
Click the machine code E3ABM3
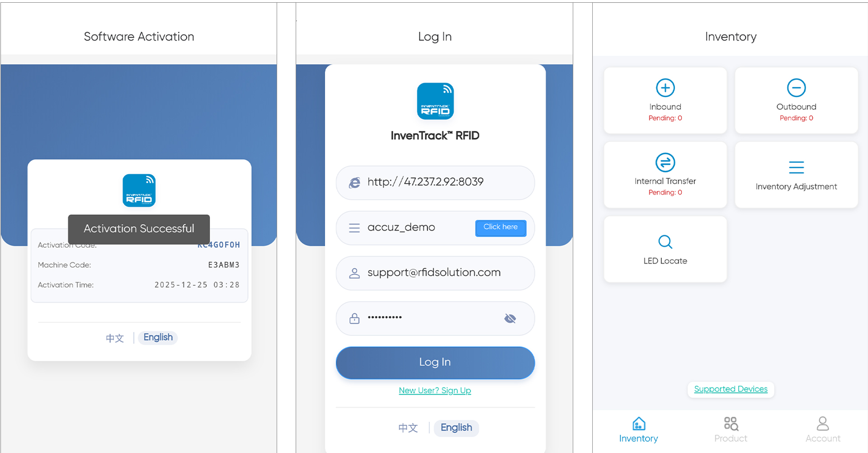224,265
